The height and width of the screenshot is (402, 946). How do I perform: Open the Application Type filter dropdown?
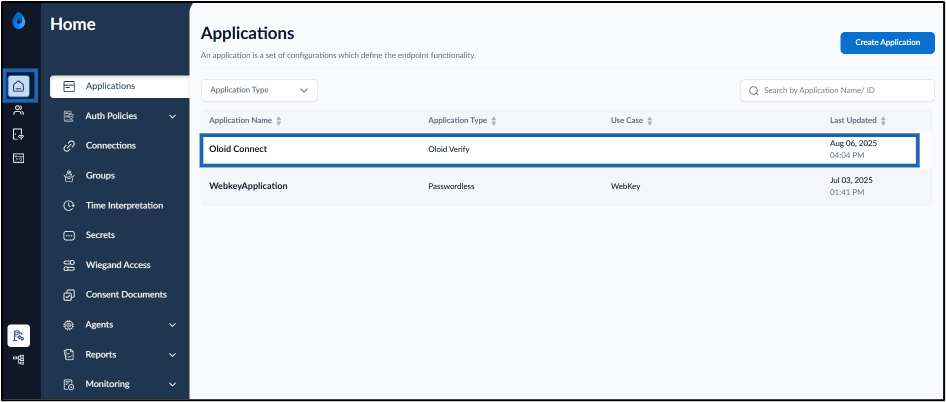[259, 90]
